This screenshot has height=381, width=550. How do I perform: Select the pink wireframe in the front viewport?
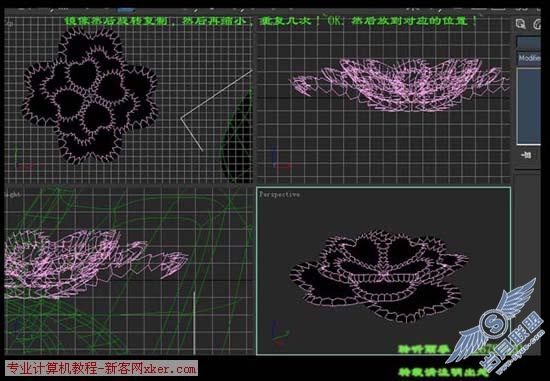tap(400, 84)
